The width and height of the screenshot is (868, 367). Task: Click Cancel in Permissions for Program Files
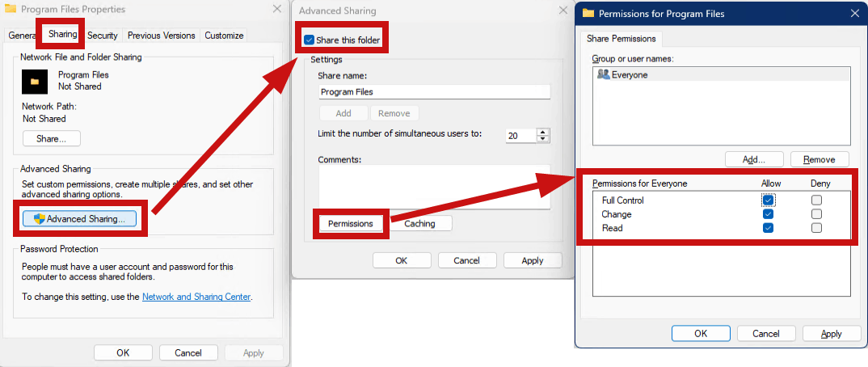(766, 333)
